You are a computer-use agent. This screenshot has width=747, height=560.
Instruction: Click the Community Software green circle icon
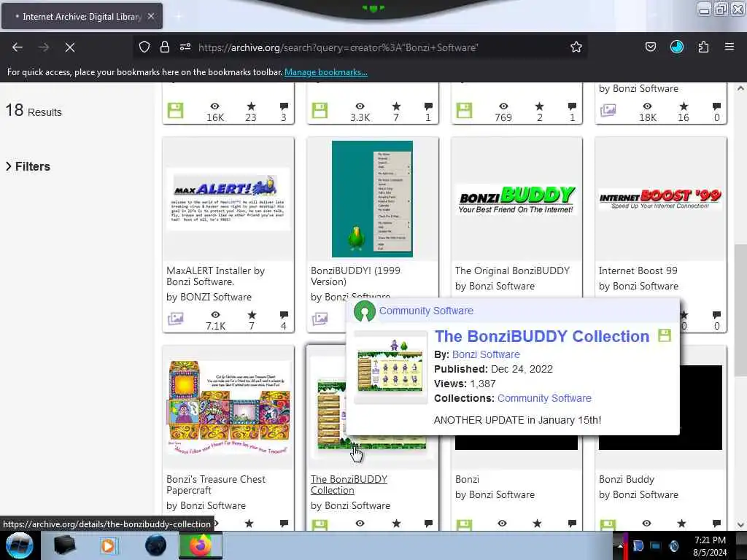pyautogui.click(x=365, y=311)
